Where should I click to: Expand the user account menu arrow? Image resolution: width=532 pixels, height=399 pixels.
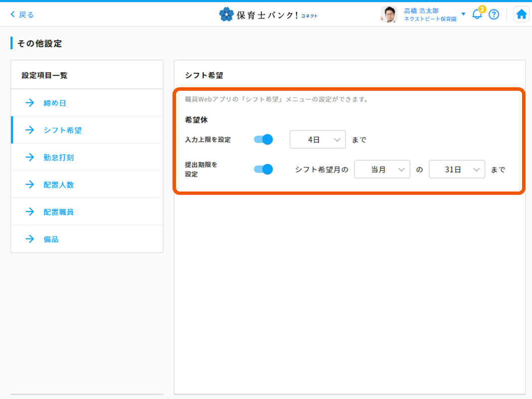pos(463,14)
